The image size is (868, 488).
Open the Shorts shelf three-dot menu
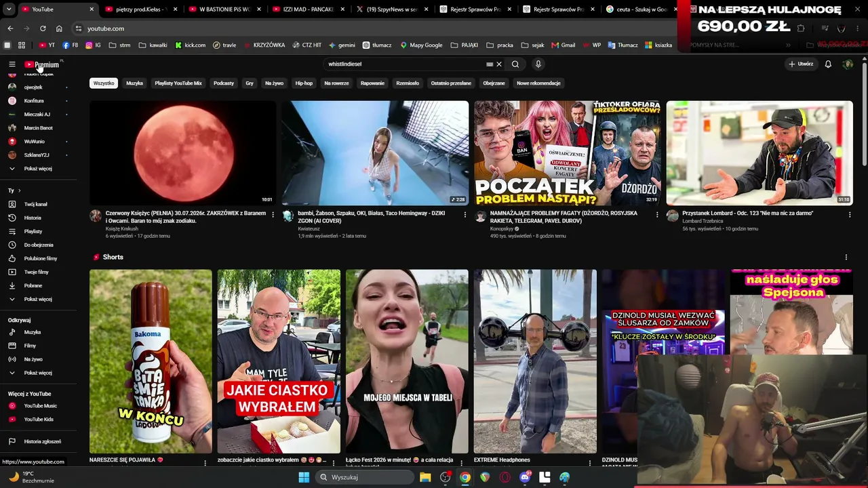pyautogui.click(x=846, y=258)
